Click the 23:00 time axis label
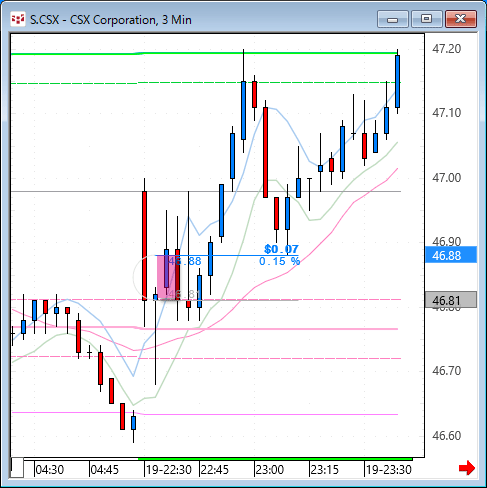This screenshot has height=488, width=487. tap(270, 470)
